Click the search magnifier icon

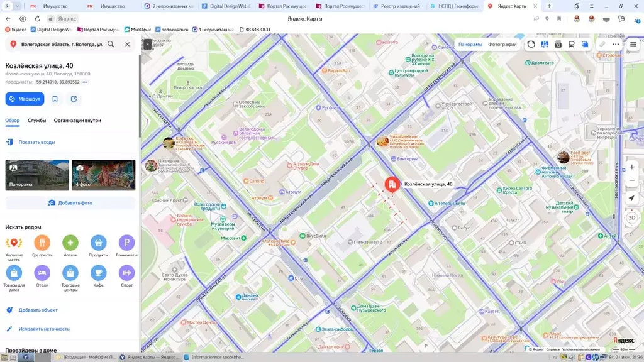(x=111, y=44)
